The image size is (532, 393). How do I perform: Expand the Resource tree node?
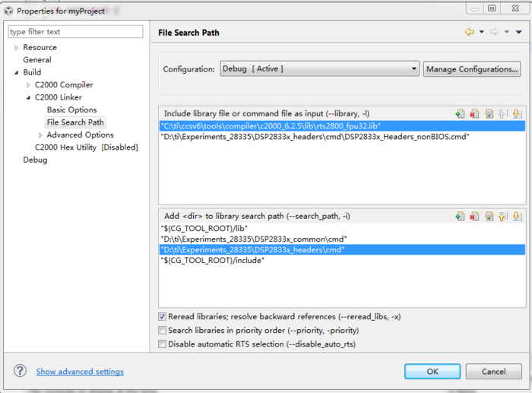pyautogui.click(x=16, y=48)
